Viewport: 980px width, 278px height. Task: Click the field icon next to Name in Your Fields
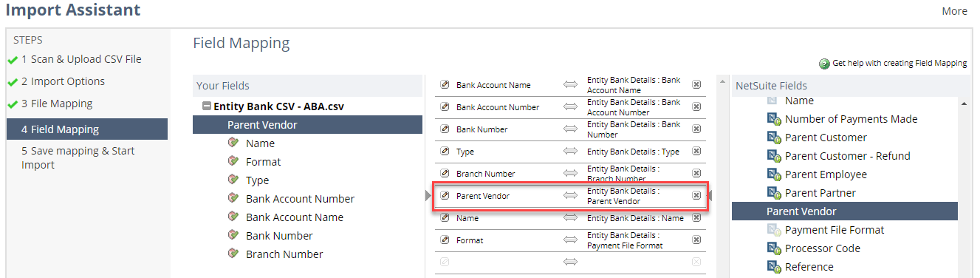[234, 143]
